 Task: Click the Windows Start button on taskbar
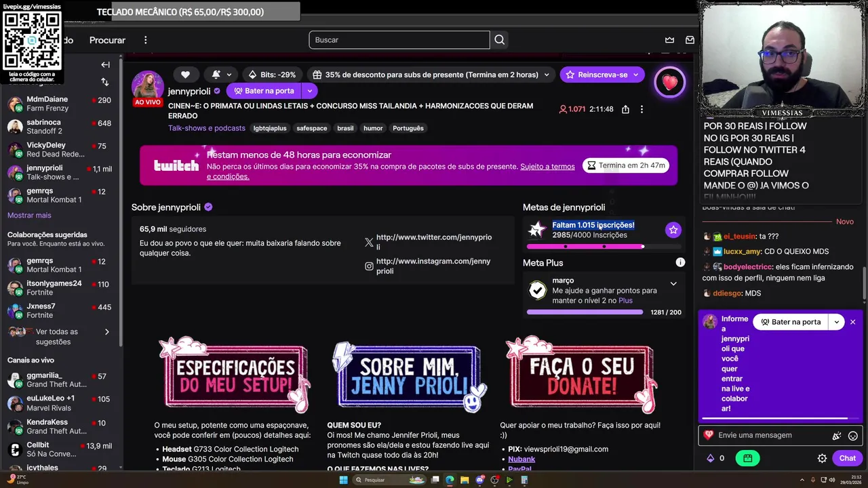pos(343,480)
